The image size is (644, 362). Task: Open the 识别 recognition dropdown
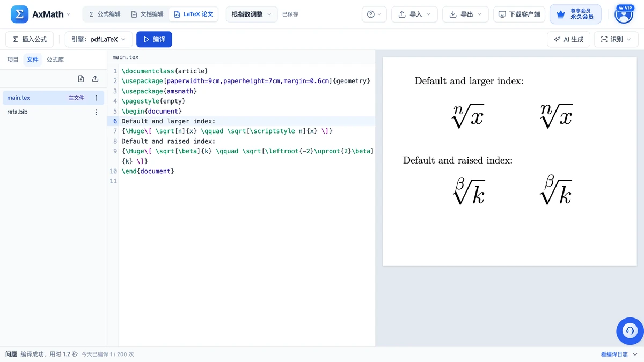(616, 39)
